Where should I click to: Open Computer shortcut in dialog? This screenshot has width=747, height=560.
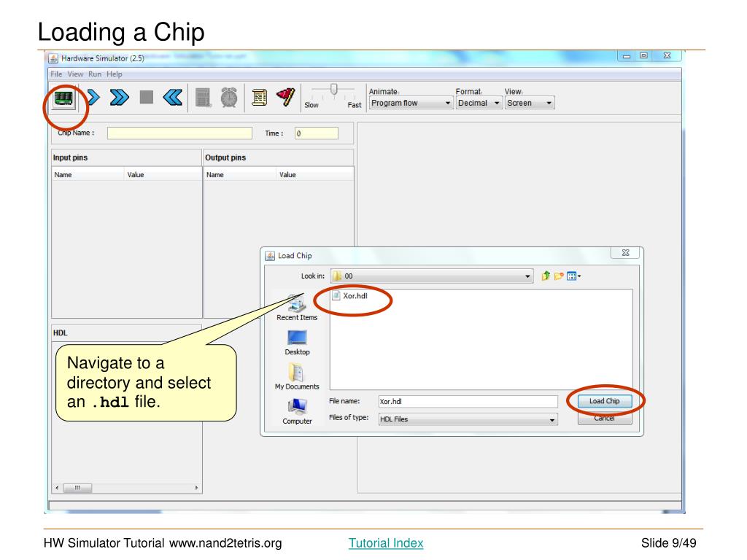coord(297,411)
